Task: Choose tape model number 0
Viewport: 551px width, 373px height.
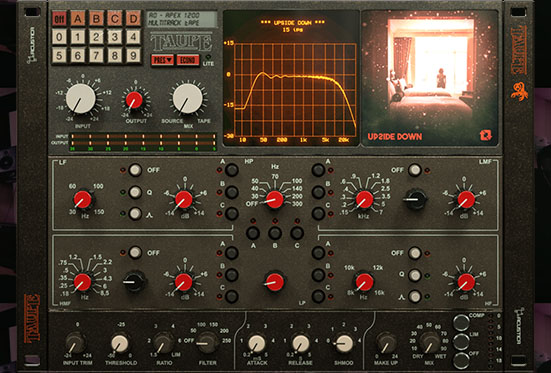Action: (59, 37)
